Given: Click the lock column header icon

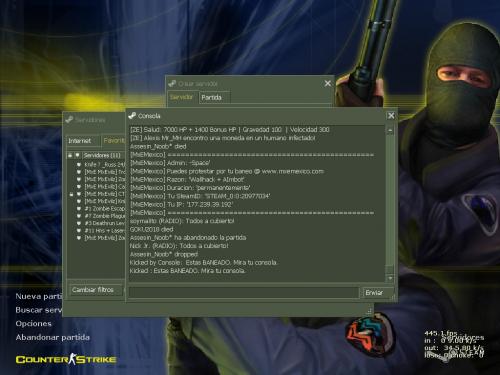Looking at the screenshot, I should 70,155.
